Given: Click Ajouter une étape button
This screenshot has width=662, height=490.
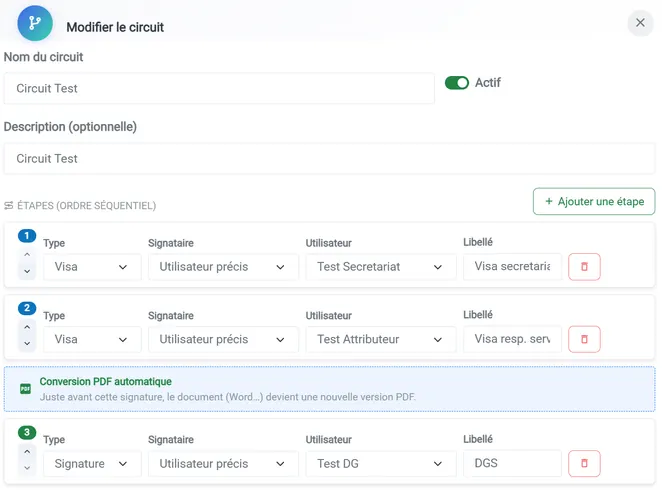Looking at the screenshot, I should (x=594, y=201).
